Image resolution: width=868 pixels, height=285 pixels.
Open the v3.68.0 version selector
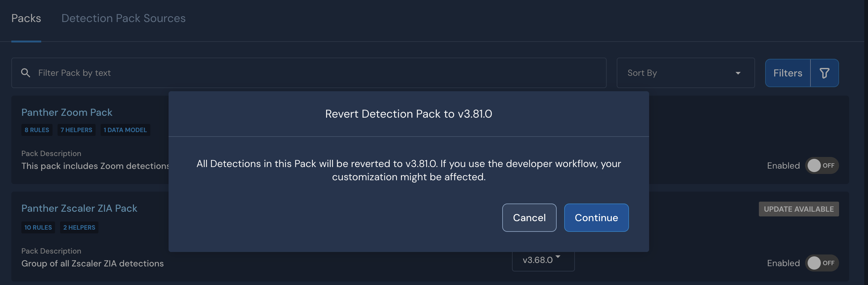[x=542, y=260]
